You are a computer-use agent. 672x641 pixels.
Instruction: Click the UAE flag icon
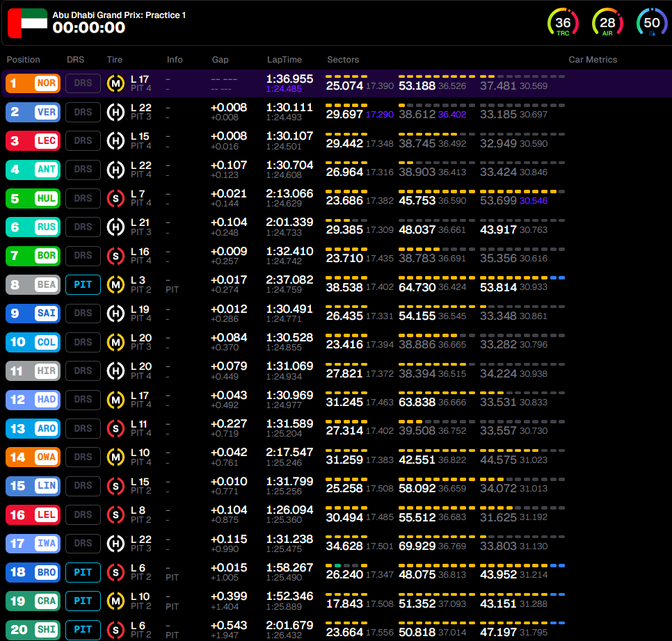click(x=27, y=23)
